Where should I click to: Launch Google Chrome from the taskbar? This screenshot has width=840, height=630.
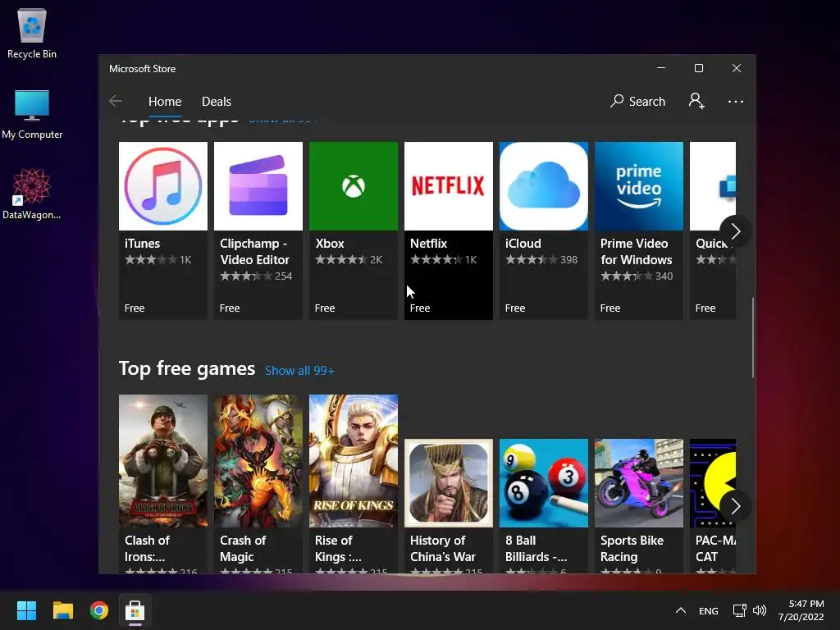click(99, 610)
